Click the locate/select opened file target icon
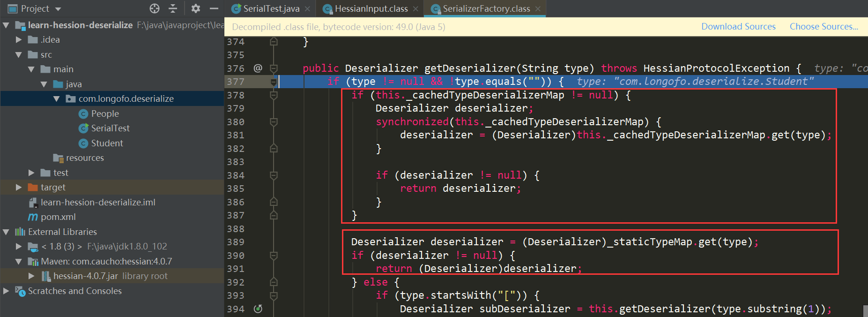Screen dimensions: 868x317 coord(155,8)
